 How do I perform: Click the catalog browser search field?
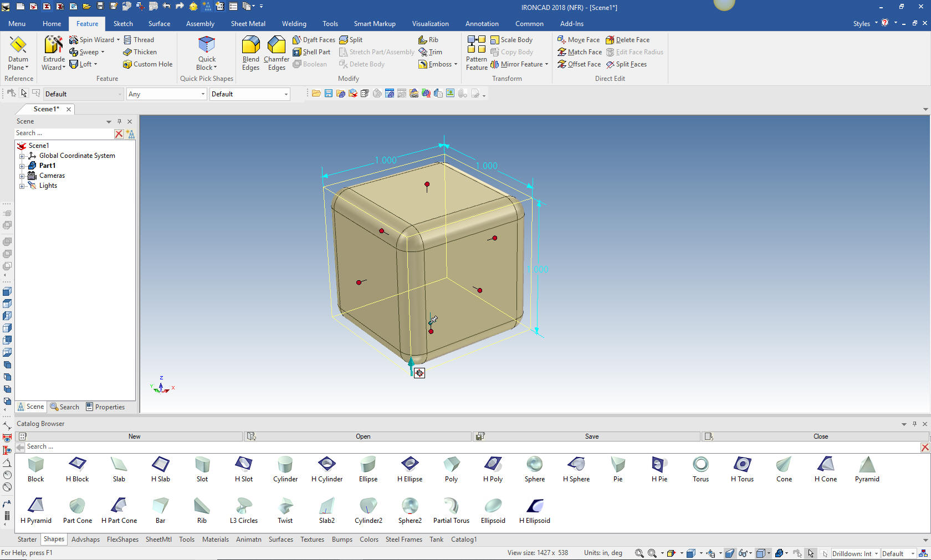click(x=471, y=447)
